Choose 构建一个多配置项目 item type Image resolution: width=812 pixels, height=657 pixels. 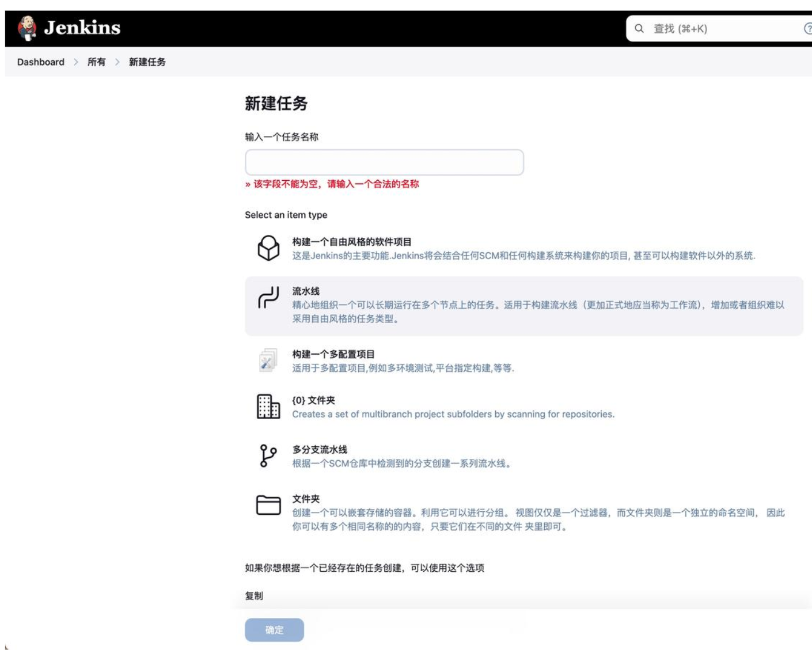click(x=333, y=354)
